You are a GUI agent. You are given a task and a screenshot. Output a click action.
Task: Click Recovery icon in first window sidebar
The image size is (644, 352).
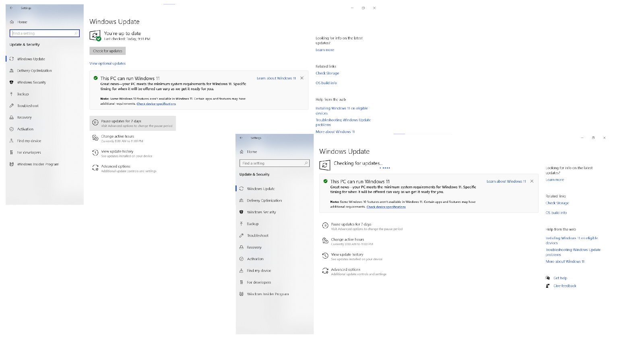[x=12, y=117]
